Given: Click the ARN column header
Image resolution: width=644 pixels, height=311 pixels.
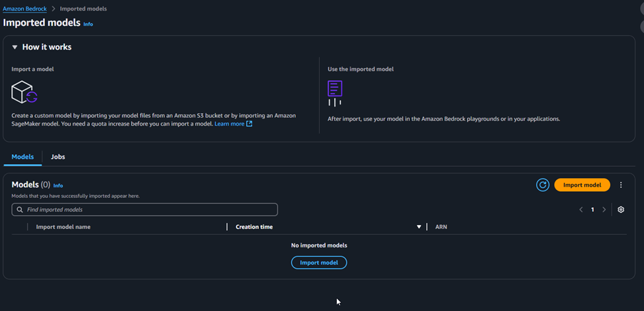Looking at the screenshot, I should (x=441, y=227).
